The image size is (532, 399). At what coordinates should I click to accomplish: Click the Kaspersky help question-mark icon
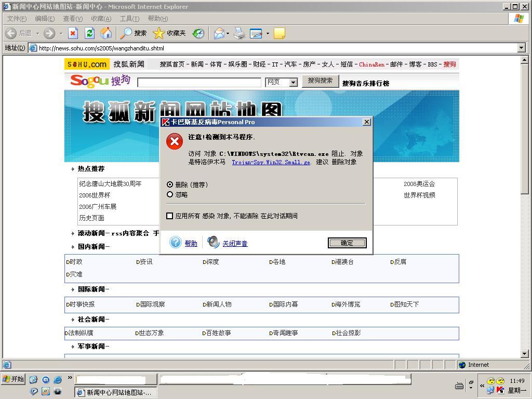coord(176,242)
